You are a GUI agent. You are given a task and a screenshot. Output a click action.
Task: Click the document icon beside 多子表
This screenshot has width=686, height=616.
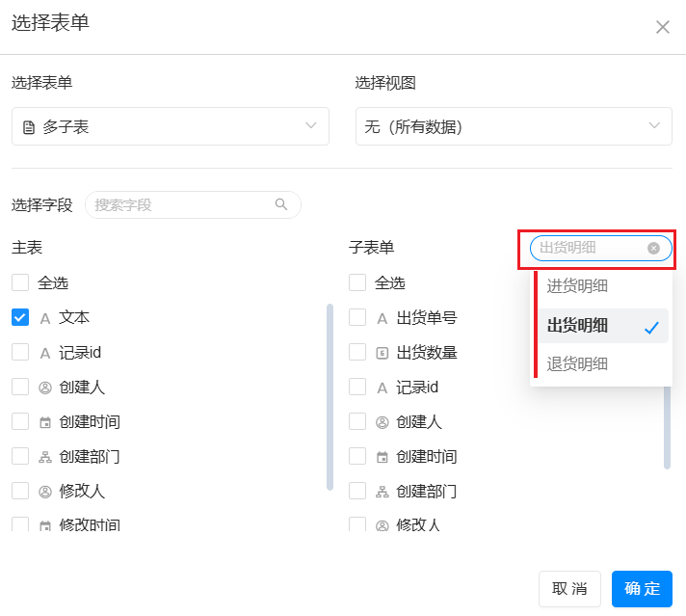[29, 127]
